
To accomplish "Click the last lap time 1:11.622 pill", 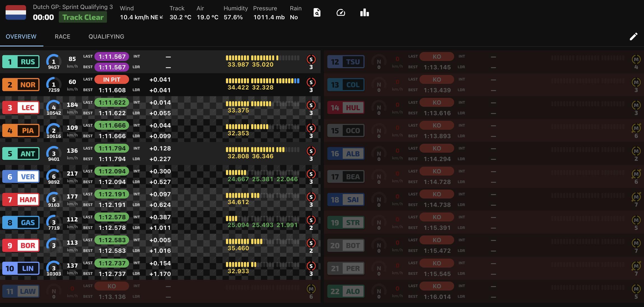I will (112, 102).
